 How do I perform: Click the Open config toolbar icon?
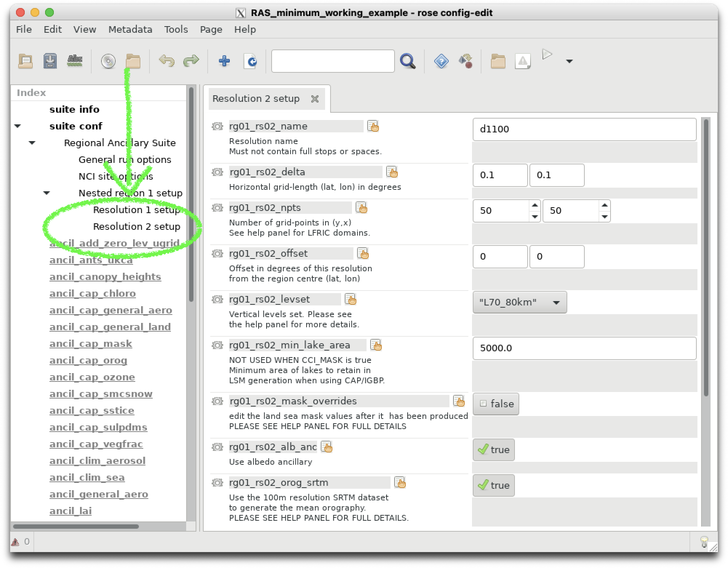[x=25, y=61]
